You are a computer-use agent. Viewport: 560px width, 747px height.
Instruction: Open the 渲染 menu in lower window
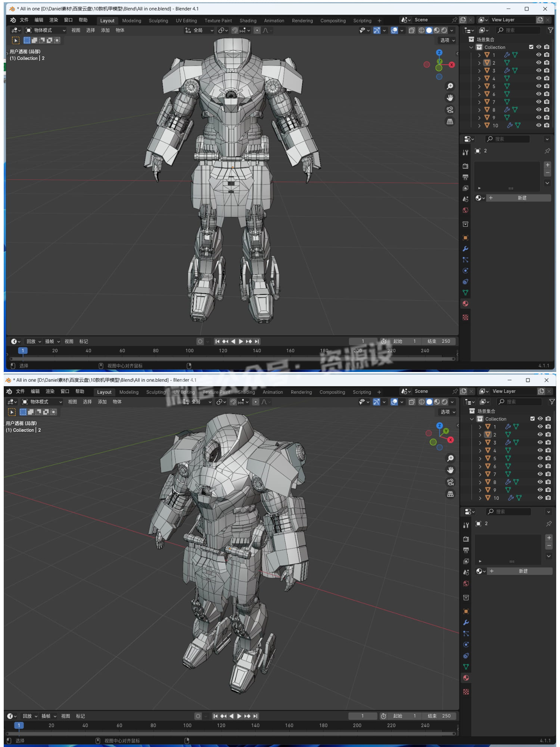point(50,391)
